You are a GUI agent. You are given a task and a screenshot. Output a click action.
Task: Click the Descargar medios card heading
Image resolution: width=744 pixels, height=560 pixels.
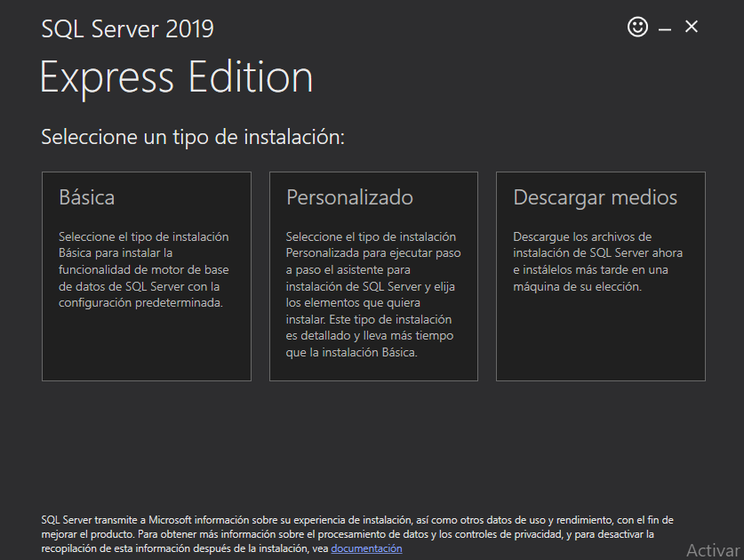click(595, 197)
